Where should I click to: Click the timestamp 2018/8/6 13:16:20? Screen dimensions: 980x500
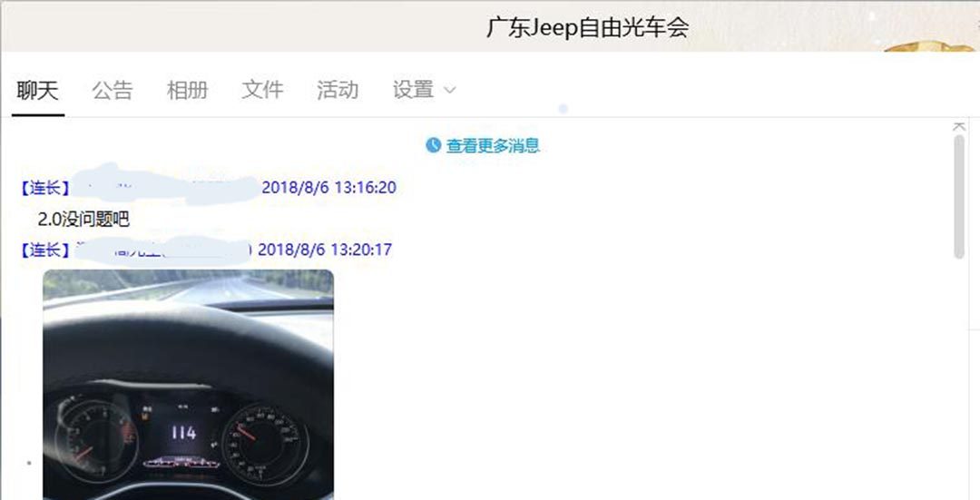point(328,188)
